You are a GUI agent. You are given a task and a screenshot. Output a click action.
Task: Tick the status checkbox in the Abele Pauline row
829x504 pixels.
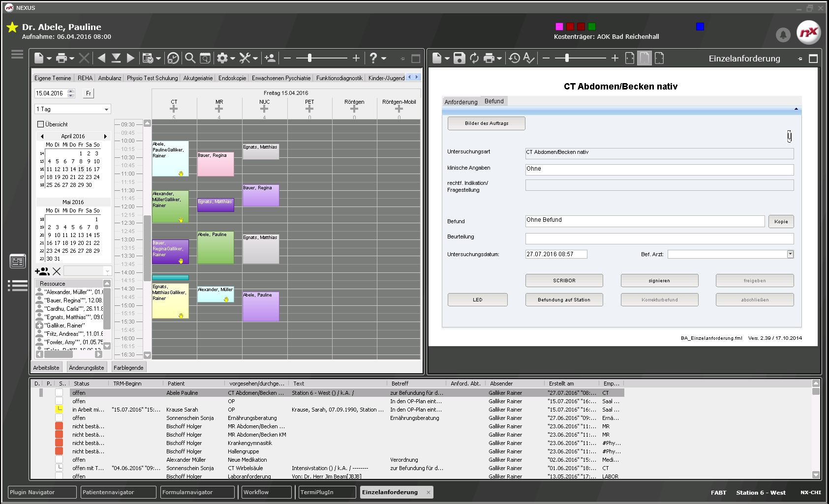59,393
